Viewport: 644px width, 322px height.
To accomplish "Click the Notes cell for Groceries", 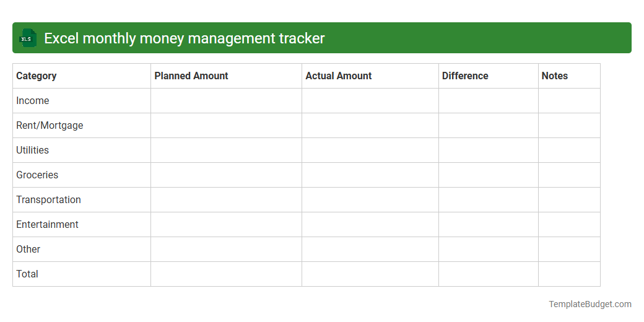I will tap(569, 175).
